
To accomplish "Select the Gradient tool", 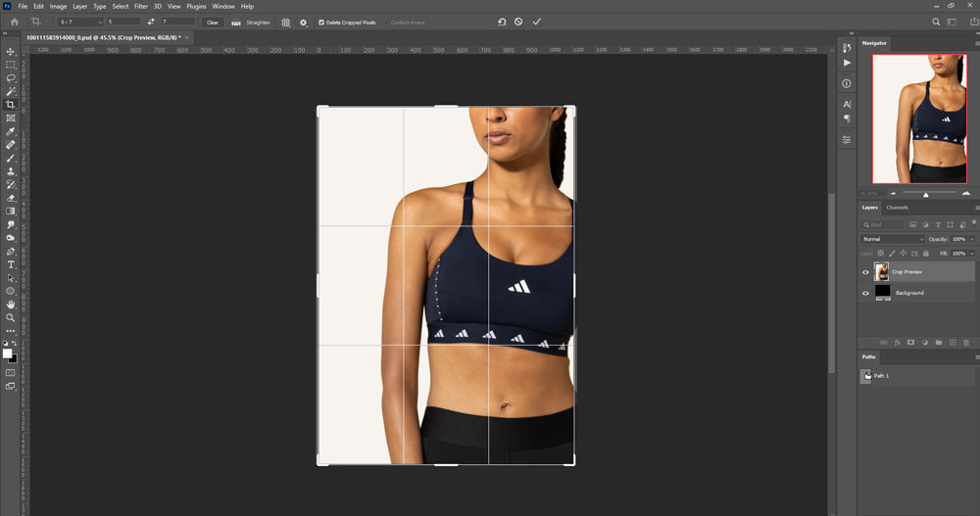I will 11,211.
